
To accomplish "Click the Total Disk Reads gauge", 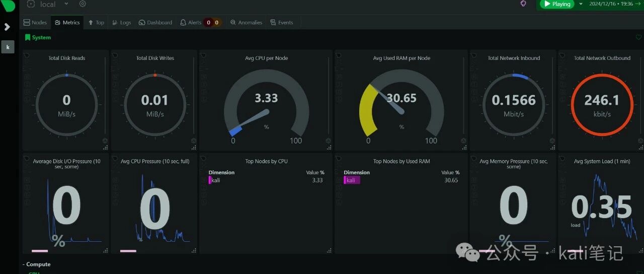I will (x=67, y=105).
